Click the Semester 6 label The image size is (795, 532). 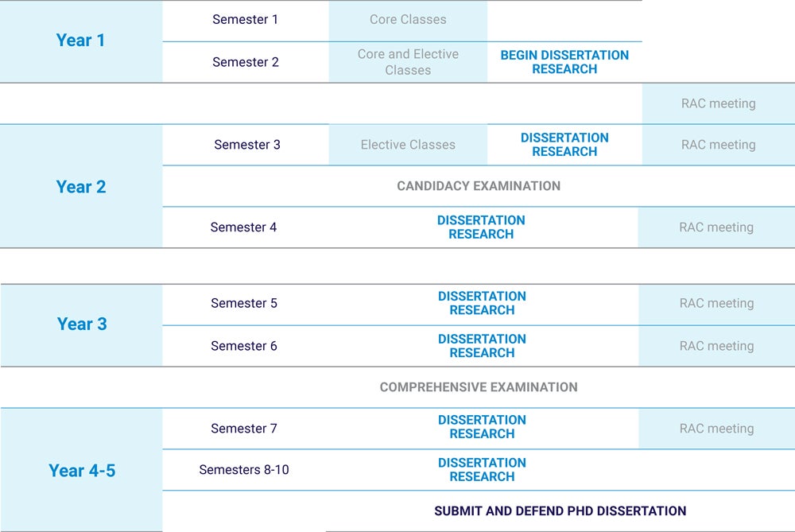click(244, 346)
